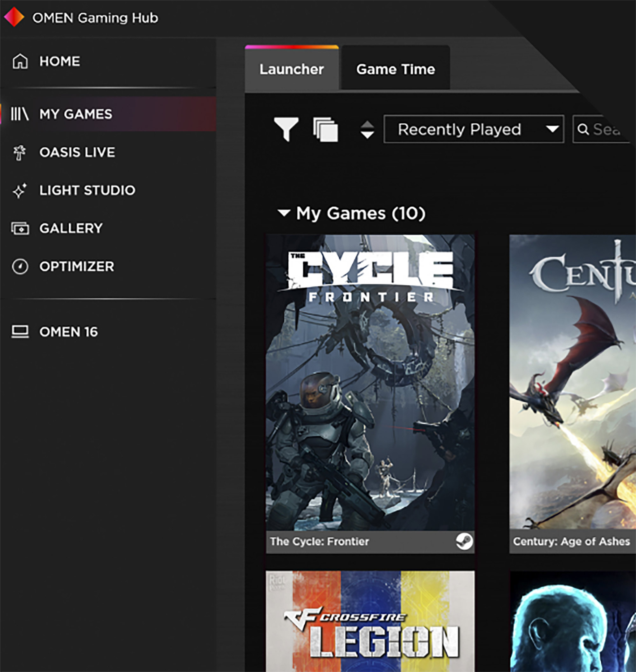Open Light Studio via sparkle icon

click(19, 191)
